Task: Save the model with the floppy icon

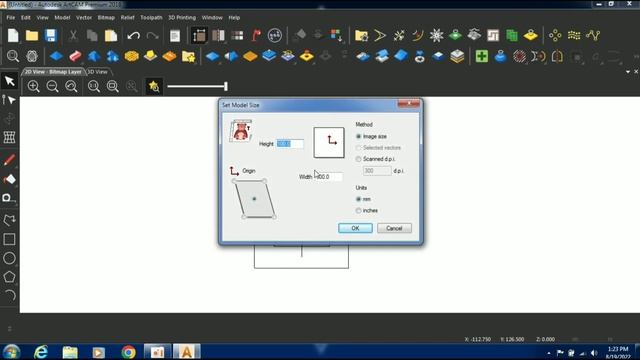Action: pyautogui.click(x=51, y=36)
